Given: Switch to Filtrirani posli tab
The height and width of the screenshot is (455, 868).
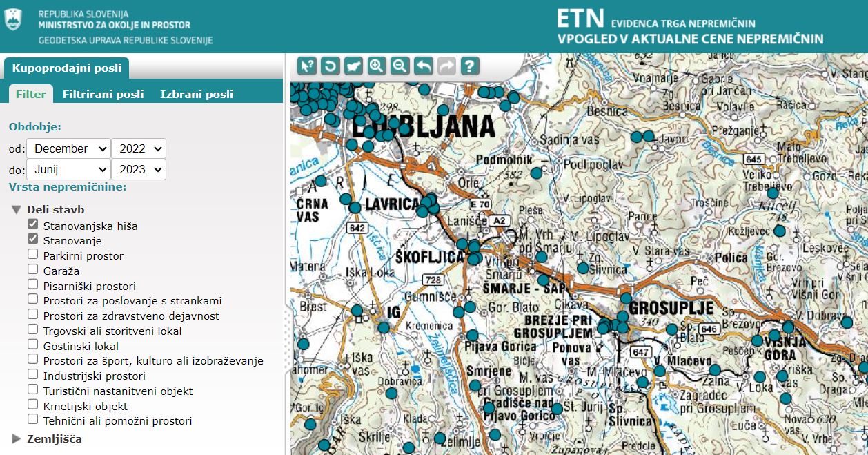Looking at the screenshot, I should tap(103, 94).
